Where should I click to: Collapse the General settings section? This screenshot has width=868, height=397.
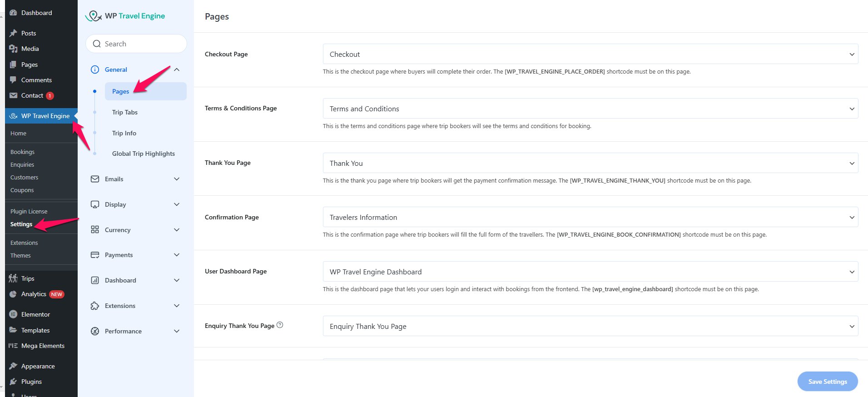177,69
